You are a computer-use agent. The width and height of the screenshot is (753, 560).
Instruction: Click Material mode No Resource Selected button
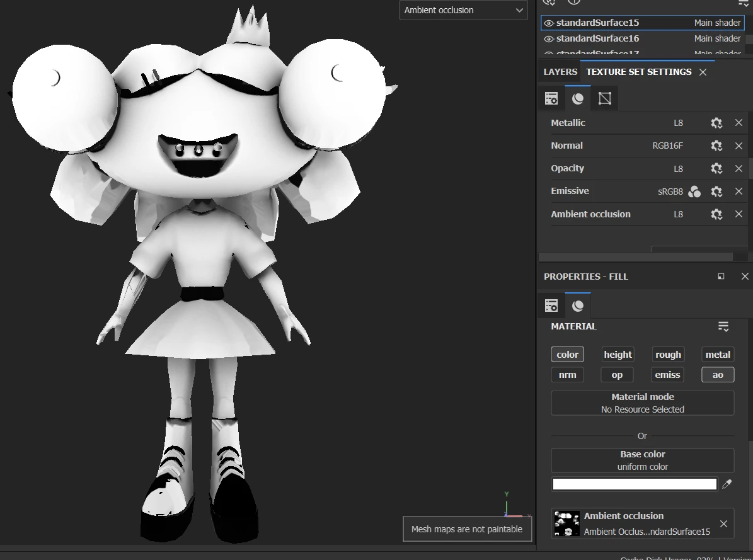coord(643,403)
